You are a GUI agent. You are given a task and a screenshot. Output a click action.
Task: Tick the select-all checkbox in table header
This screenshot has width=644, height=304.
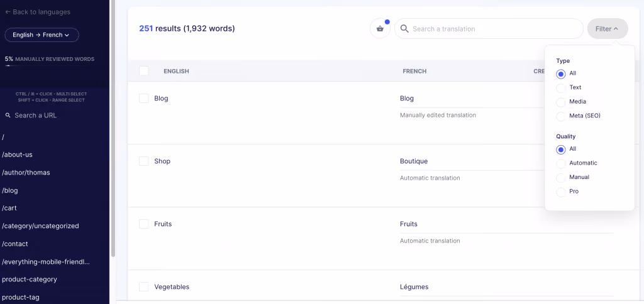point(144,71)
